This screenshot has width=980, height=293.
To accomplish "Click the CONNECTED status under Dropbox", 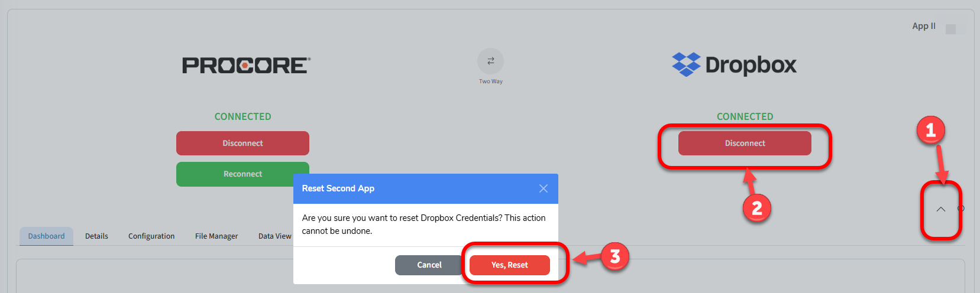I will coord(745,117).
